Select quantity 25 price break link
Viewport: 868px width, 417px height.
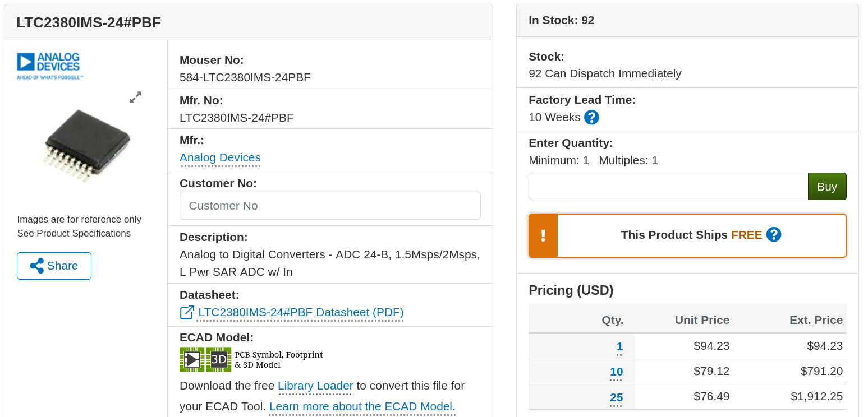pos(616,397)
